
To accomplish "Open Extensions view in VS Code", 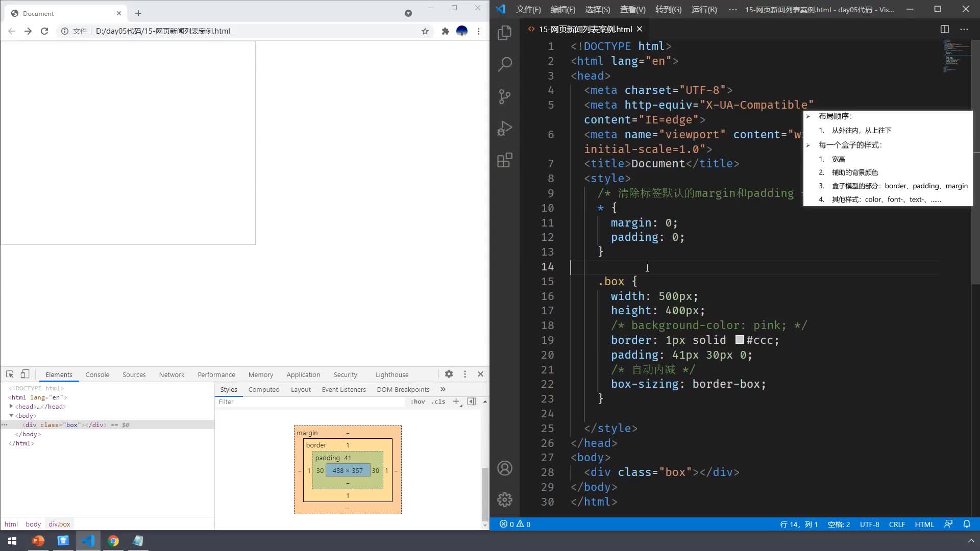I will [x=505, y=160].
